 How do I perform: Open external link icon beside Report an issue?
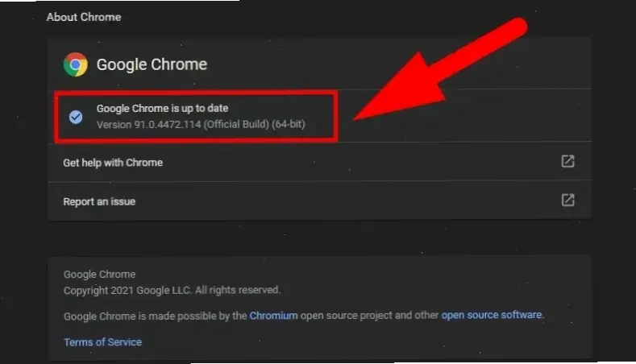(x=567, y=201)
